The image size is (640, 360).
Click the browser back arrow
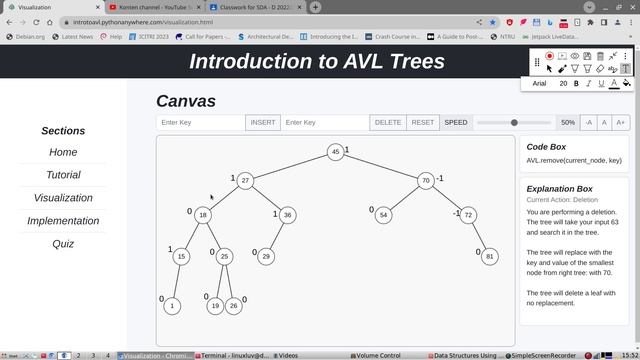pos(9,22)
